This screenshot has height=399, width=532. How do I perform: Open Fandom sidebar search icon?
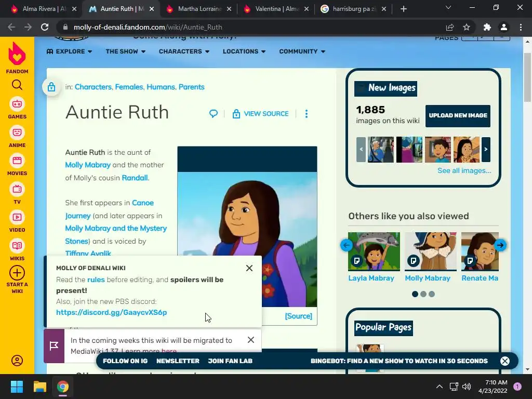click(x=17, y=85)
